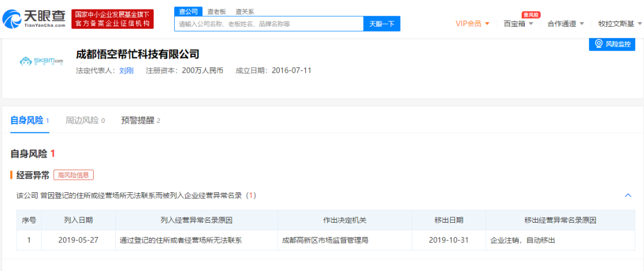Click the Tianyancha logo icon
The image size is (644, 271).
12,19
